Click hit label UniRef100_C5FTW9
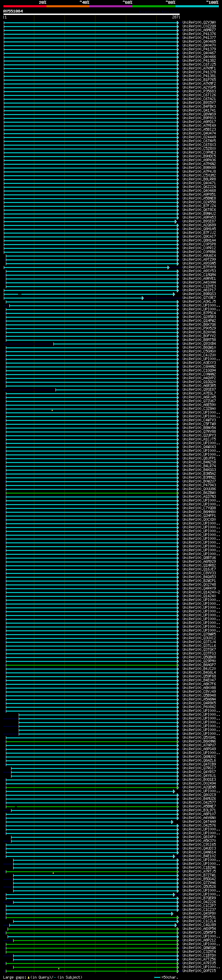 (x=199, y=424)
